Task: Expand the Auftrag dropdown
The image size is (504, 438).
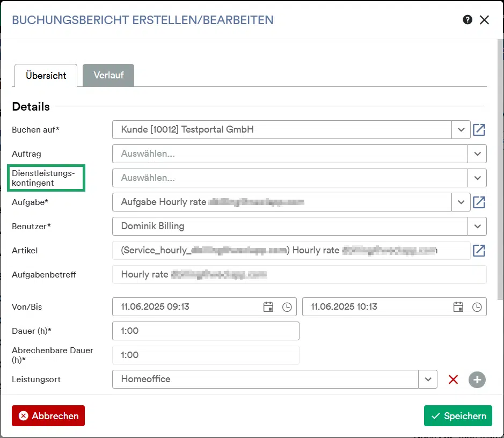Action: (477, 154)
